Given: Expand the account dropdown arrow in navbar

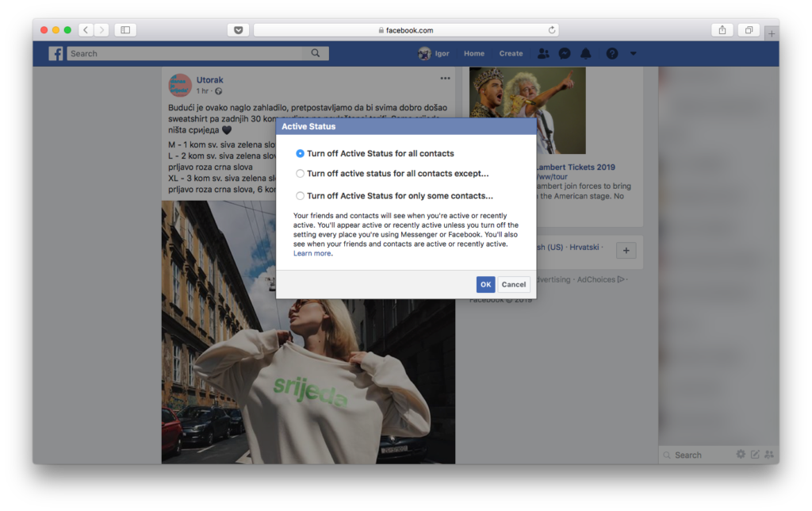Looking at the screenshot, I should click(633, 53).
